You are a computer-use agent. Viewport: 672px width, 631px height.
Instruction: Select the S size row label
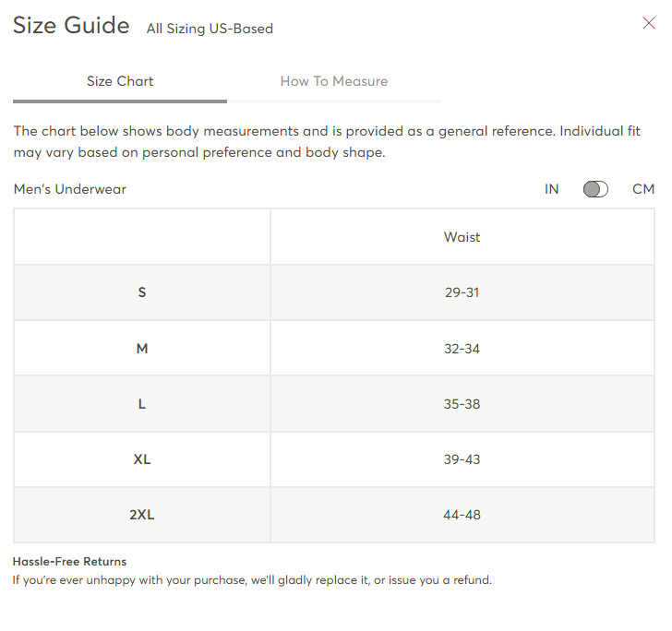point(142,292)
